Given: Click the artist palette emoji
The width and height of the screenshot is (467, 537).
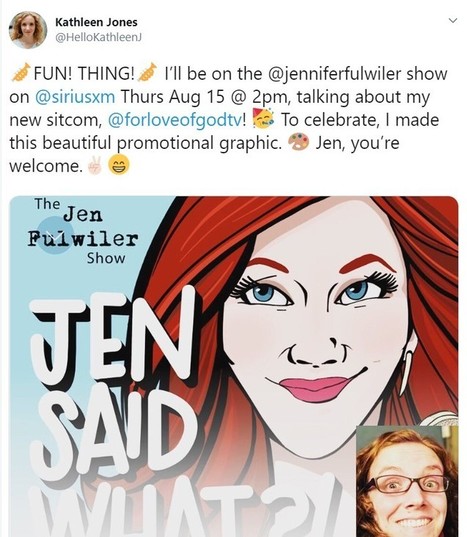Looking at the screenshot, I should click(x=299, y=142).
